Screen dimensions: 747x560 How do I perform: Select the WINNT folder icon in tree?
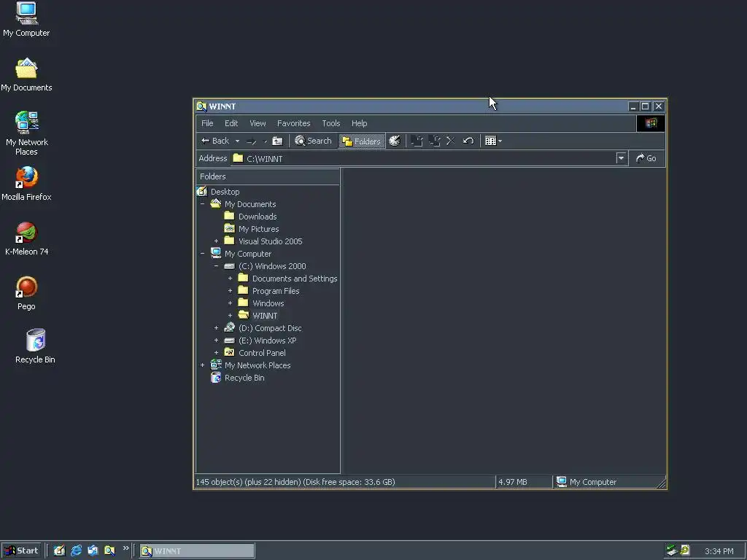(244, 315)
